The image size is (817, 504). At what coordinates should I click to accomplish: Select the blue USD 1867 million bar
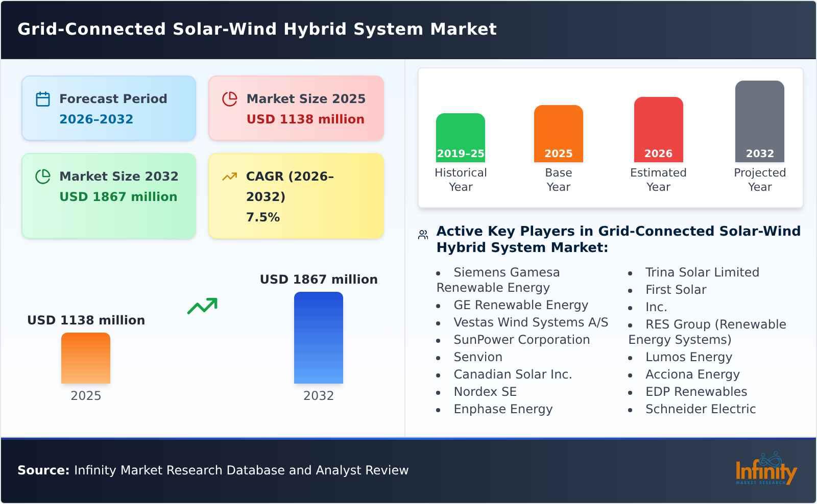pyautogui.click(x=319, y=337)
